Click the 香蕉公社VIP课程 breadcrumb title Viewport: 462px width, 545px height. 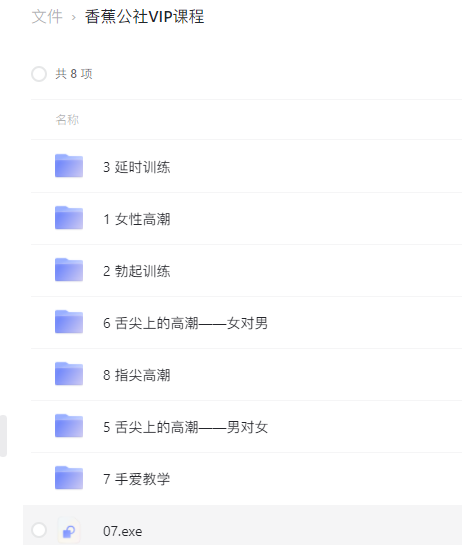[144, 17]
